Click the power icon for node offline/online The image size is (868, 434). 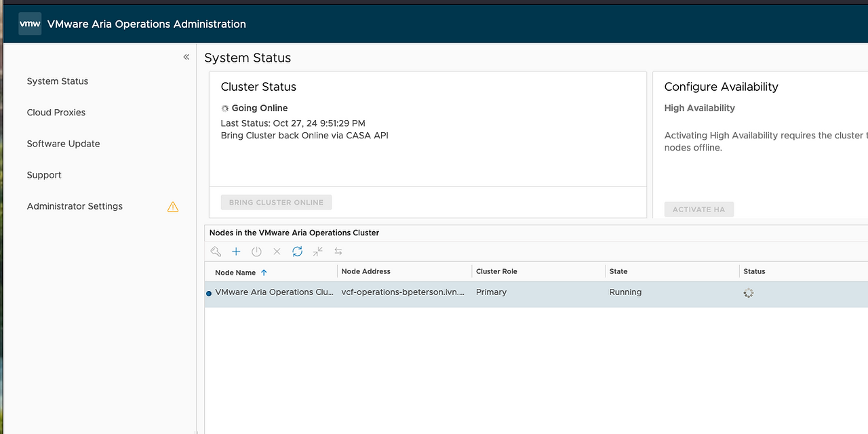pyautogui.click(x=256, y=252)
